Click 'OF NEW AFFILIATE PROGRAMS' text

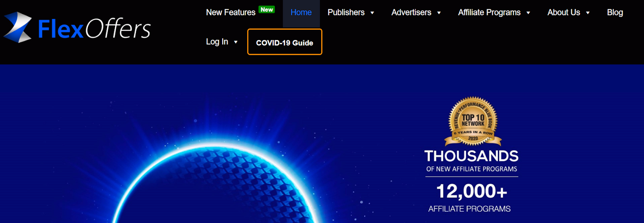coord(472,169)
